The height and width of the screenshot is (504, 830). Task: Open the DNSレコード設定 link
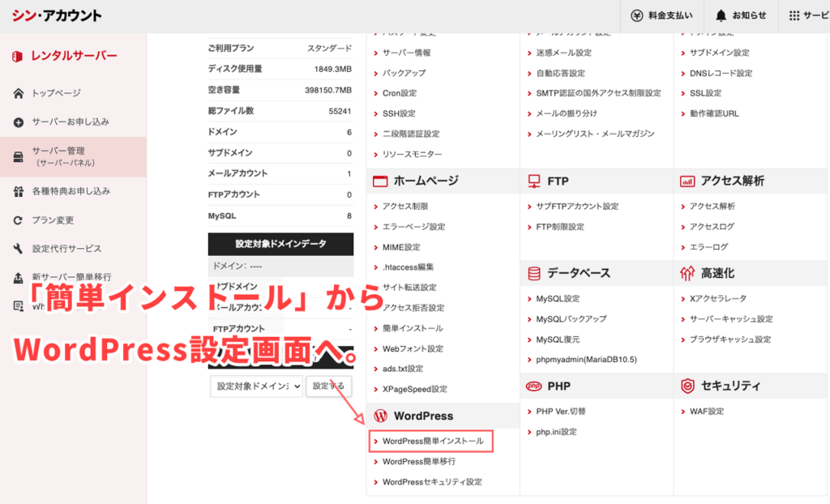721,73
